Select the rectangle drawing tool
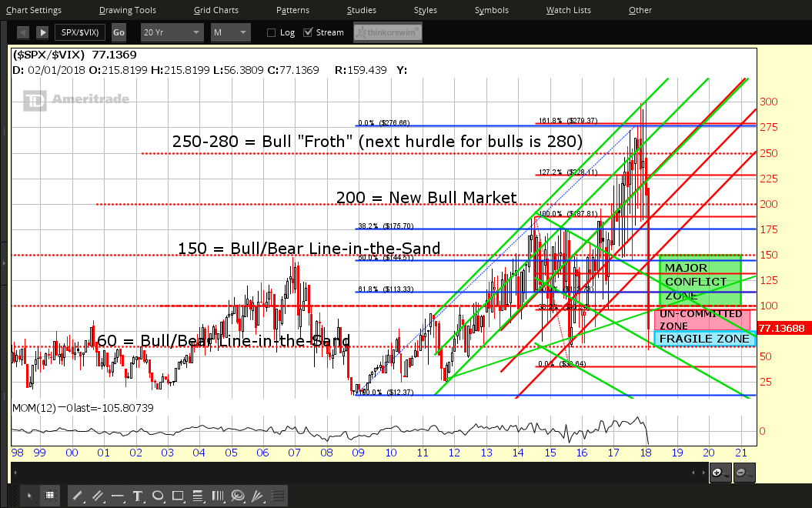The image size is (812, 508). pos(178,496)
